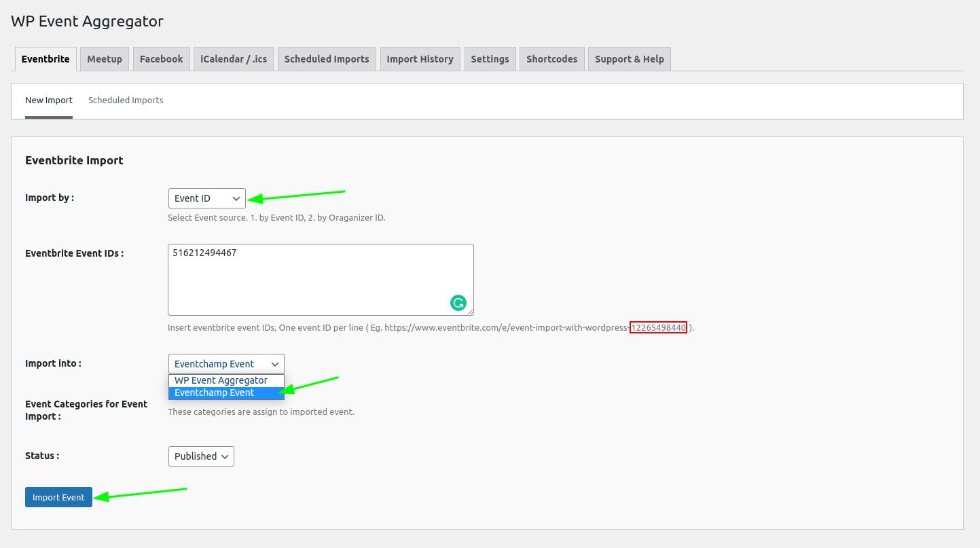
Task: Click the Grammarly icon in the textarea
Action: [x=458, y=303]
